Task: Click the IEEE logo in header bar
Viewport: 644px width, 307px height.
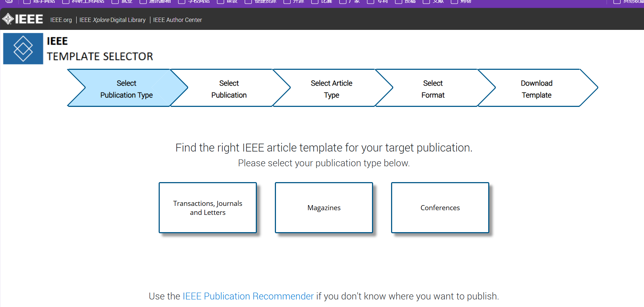Action: coord(23,19)
